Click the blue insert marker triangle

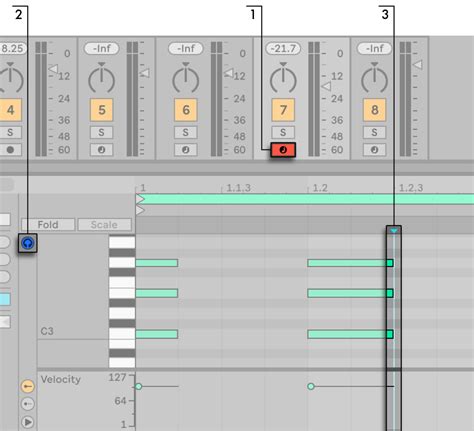pyautogui.click(x=394, y=231)
